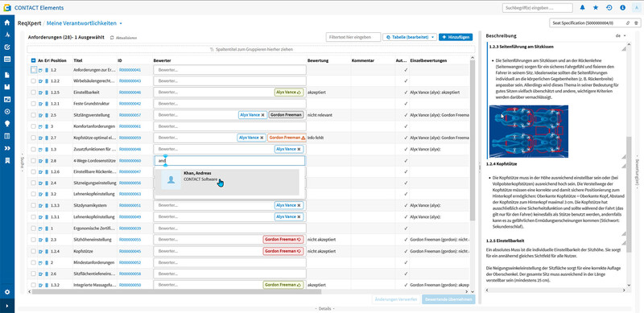Screen dimensions: 644x313
Task: Click the blue document icon in row 2.5
Action: tap(47, 115)
